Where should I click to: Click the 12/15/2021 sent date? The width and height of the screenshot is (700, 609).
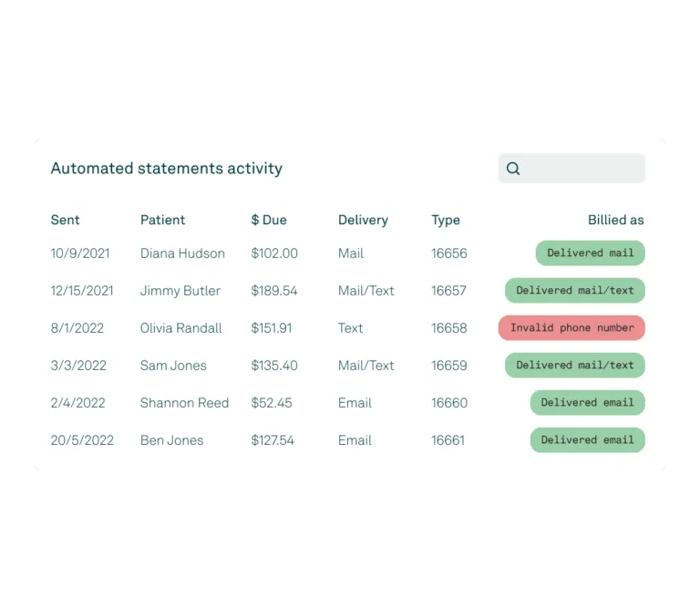pos(82,291)
